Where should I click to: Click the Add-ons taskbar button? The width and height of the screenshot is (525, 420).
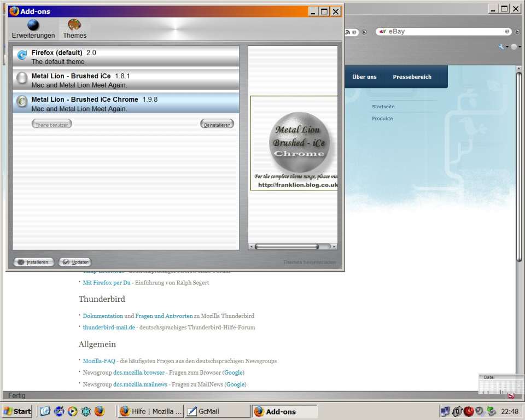(x=284, y=411)
